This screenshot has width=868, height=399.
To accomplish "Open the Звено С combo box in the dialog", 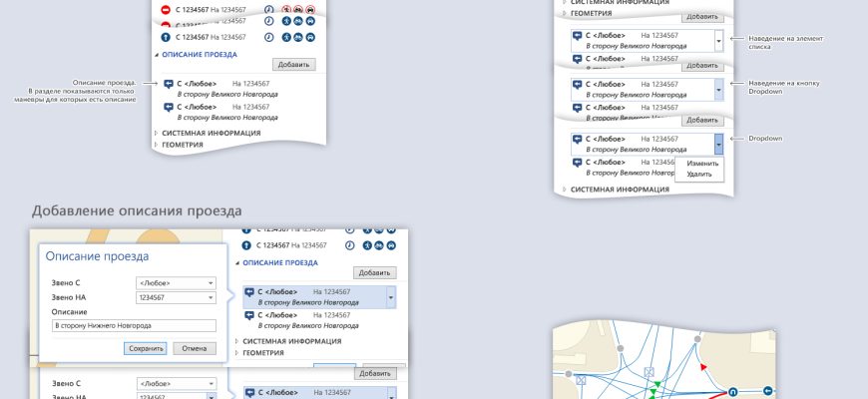I will tap(176, 283).
